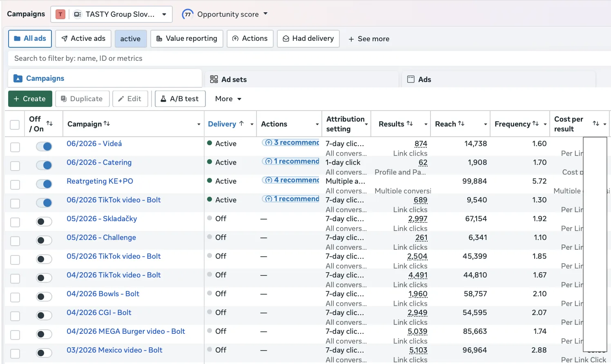The width and height of the screenshot is (611, 364).
Task: Open Results column options dropdown arrow
Action: tap(426, 124)
